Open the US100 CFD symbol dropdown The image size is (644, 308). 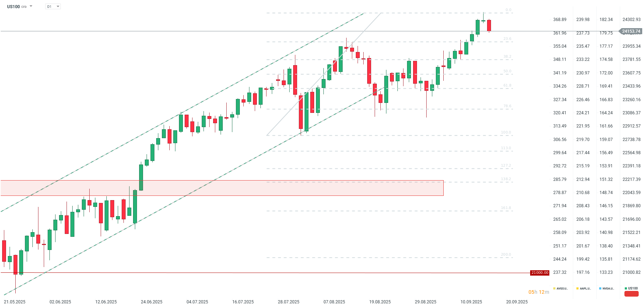(x=31, y=6)
